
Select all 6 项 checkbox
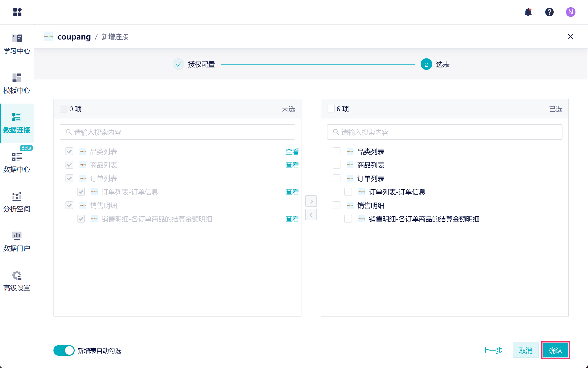click(331, 109)
